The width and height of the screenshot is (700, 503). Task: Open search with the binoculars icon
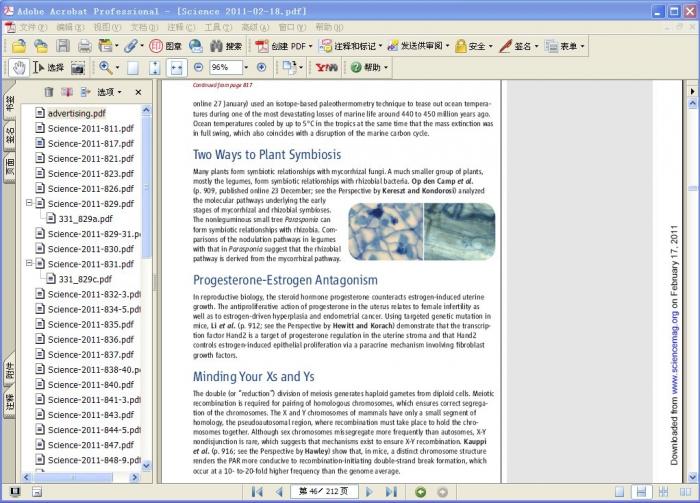[x=215, y=46]
